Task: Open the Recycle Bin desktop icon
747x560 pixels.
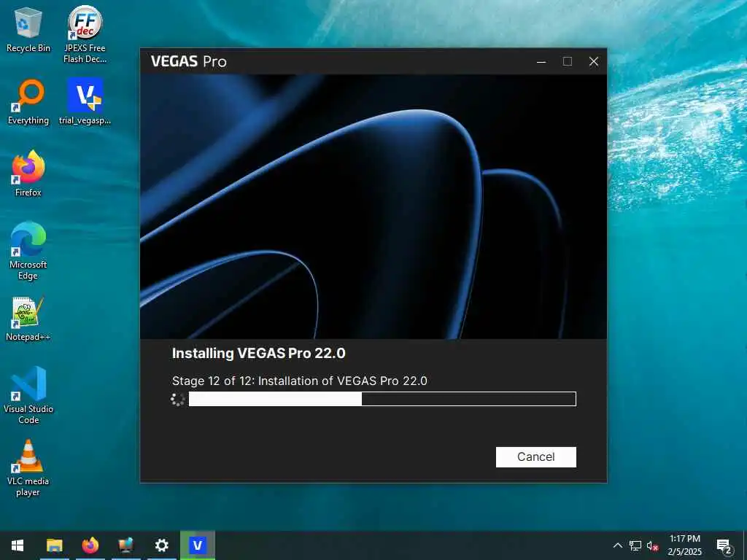Action: click(28, 30)
